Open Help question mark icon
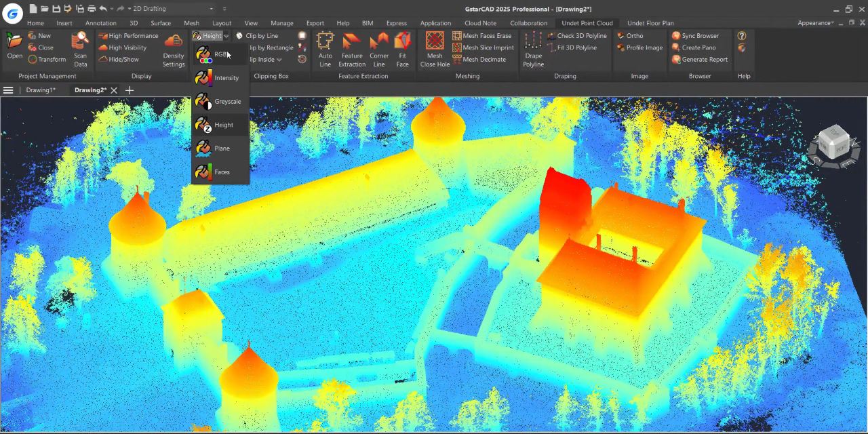868x434 pixels. [742, 36]
